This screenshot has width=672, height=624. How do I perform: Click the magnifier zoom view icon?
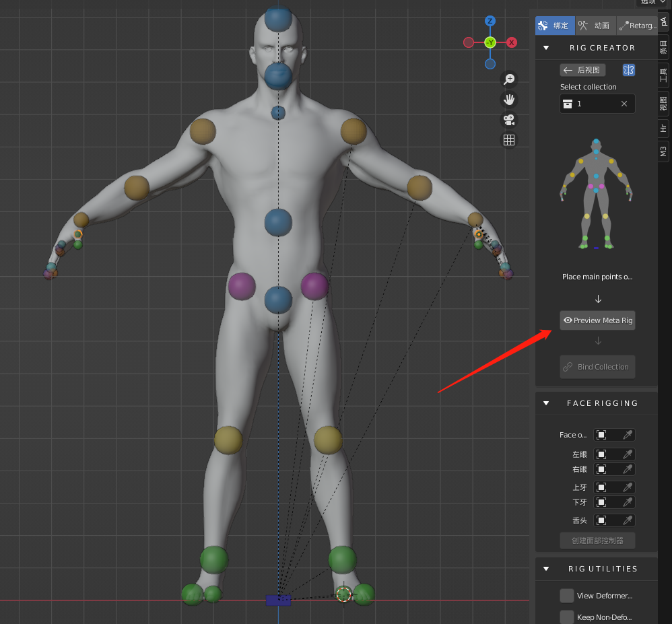point(509,79)
